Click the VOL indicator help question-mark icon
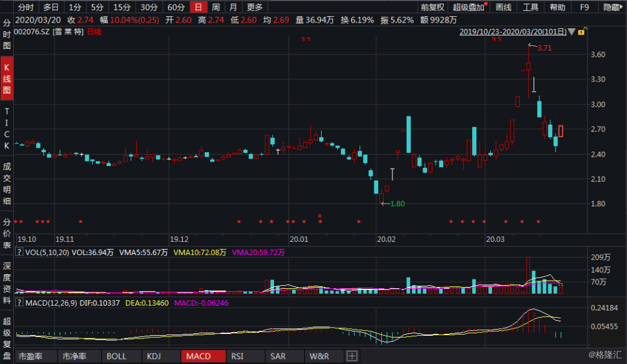 [x=19, y=252]
